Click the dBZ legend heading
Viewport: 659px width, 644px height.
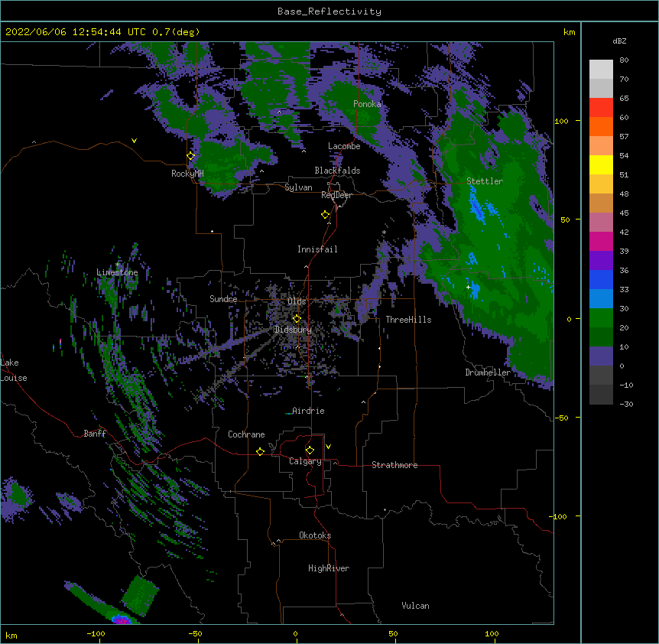click(619, 41)
